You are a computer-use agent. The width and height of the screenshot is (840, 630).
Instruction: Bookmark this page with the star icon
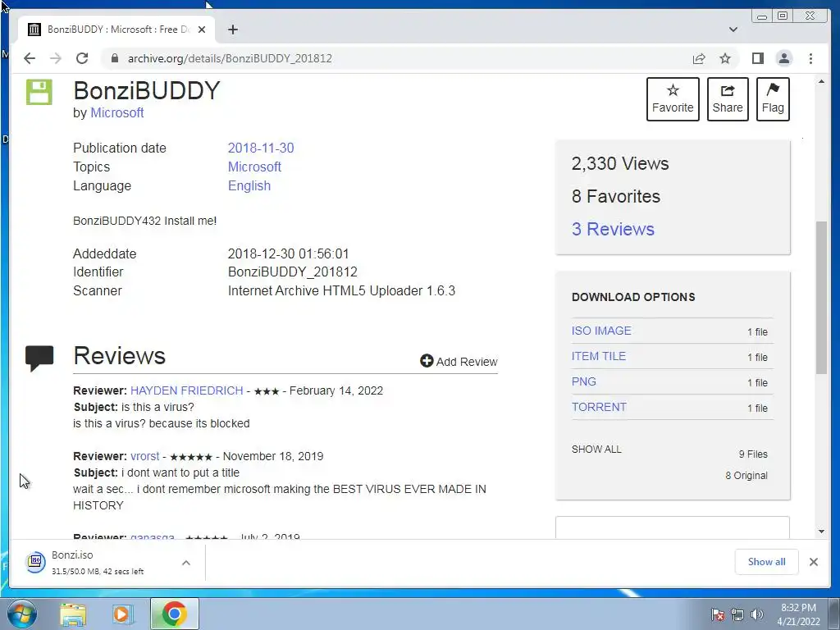pos(725,58)
